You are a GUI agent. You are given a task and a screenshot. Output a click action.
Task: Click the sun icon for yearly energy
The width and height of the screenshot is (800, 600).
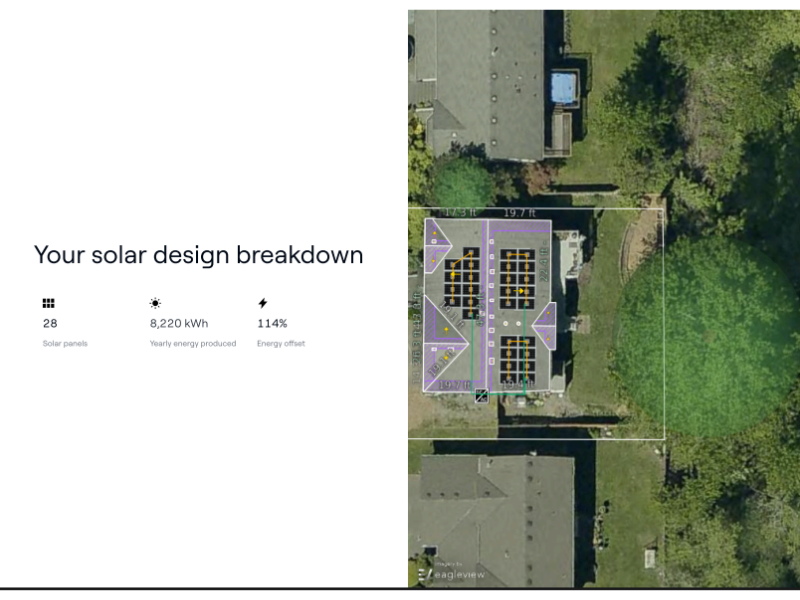pyautogui.click(x=155, y=303)
